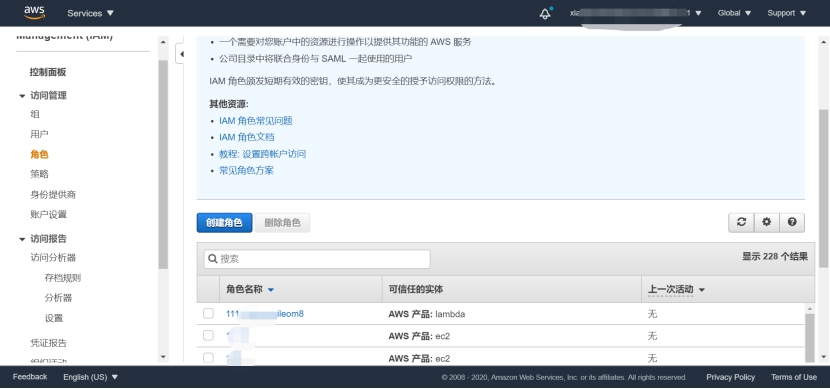Click the roles 搜索 input field
Screen dimensions: 830x389
[317, 259]
